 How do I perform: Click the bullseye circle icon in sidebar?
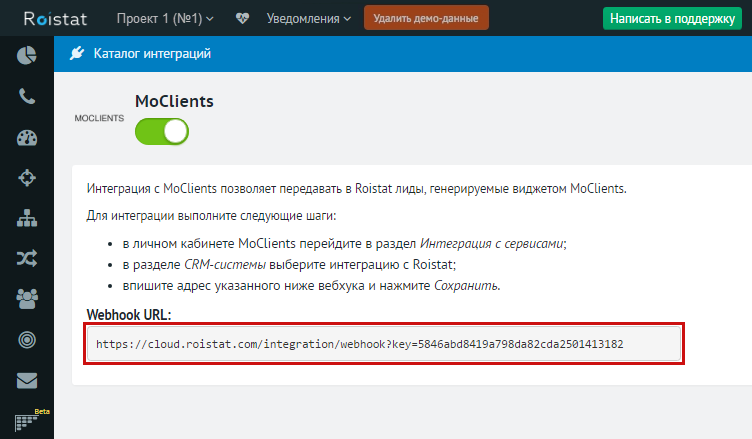[27, 340]
